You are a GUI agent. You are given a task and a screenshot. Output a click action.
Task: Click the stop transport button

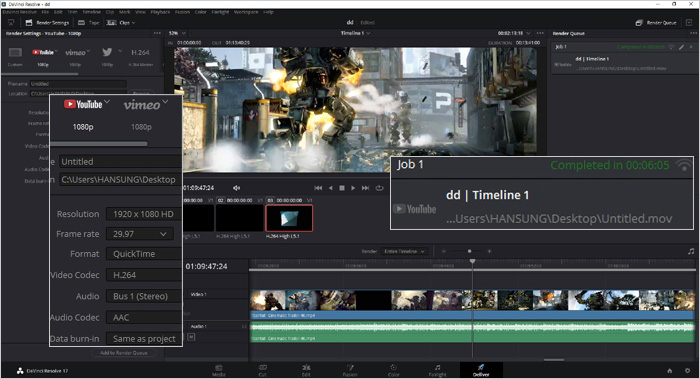tap(342, 188)
